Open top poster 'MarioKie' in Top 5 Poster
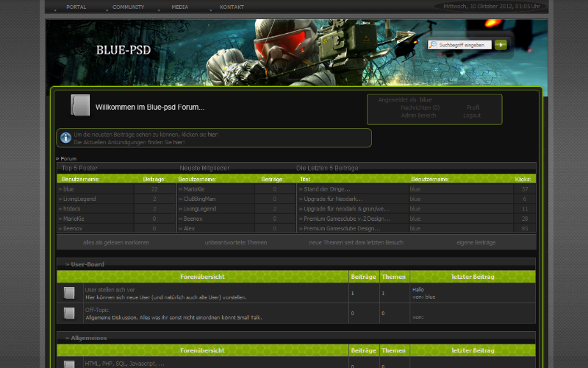Viewport: 588px width, 368px height. 73,219
